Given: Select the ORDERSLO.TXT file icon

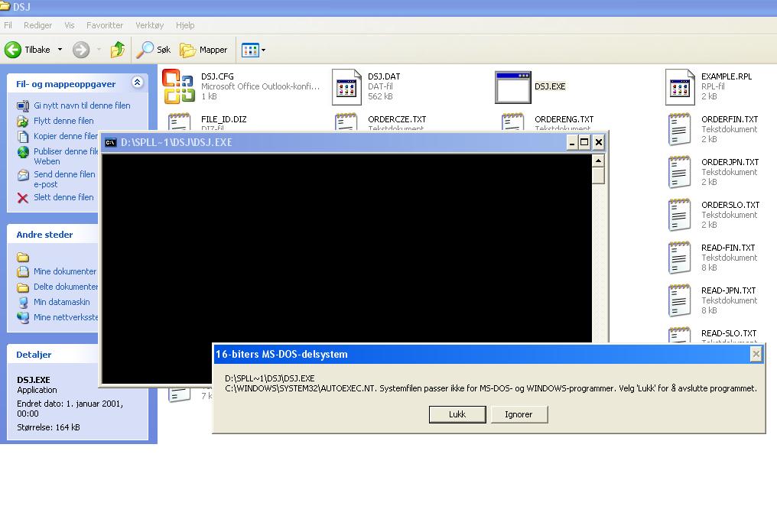Looking at the screenshot, I should pos(679,215).
